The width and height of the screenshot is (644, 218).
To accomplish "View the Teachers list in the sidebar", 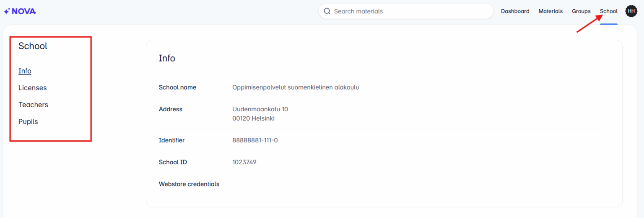I will pos(33,105).
